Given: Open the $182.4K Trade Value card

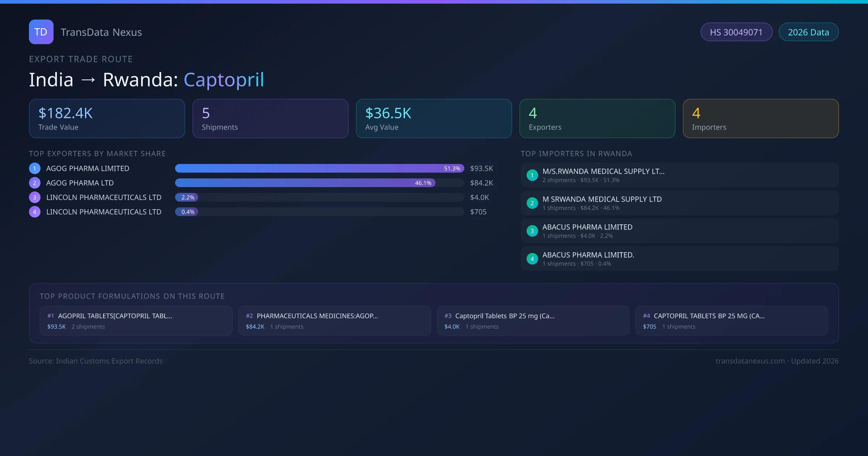Looking at the screenshot, I should point(107,119).
